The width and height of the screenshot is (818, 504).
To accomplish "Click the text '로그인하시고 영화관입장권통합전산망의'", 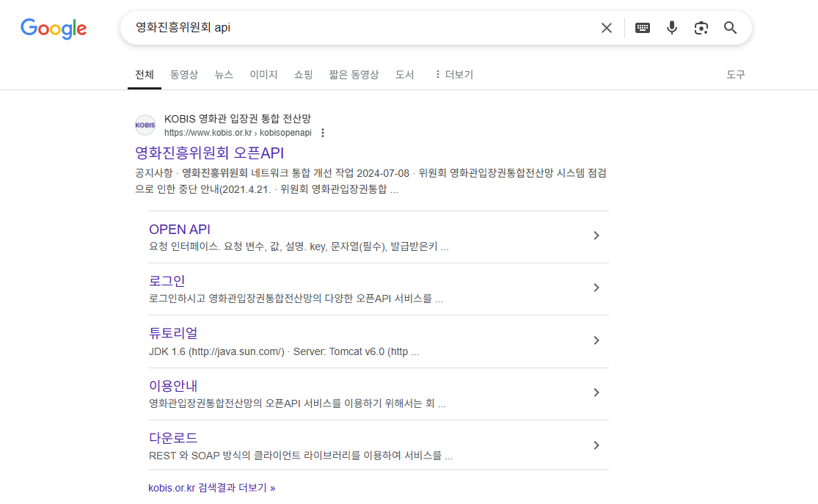I will pos(235,299).
